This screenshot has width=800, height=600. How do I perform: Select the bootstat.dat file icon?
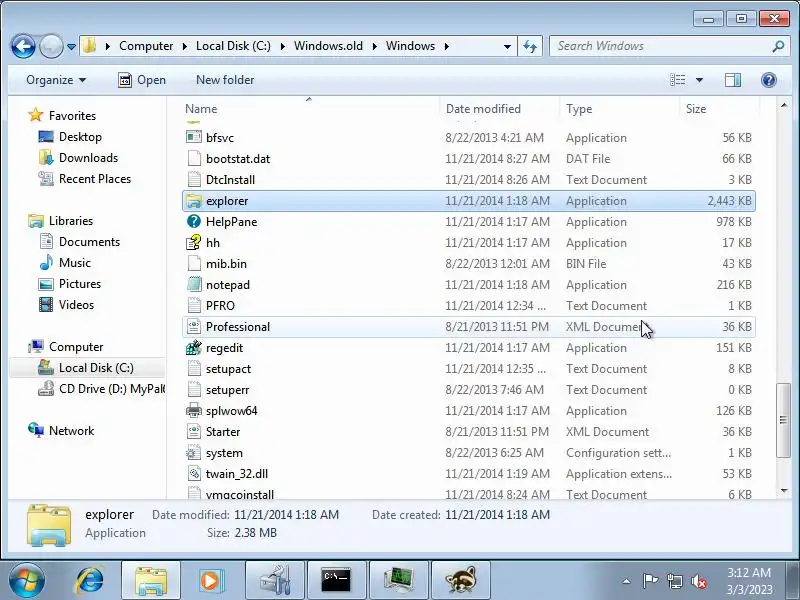(x=193, y=158)
